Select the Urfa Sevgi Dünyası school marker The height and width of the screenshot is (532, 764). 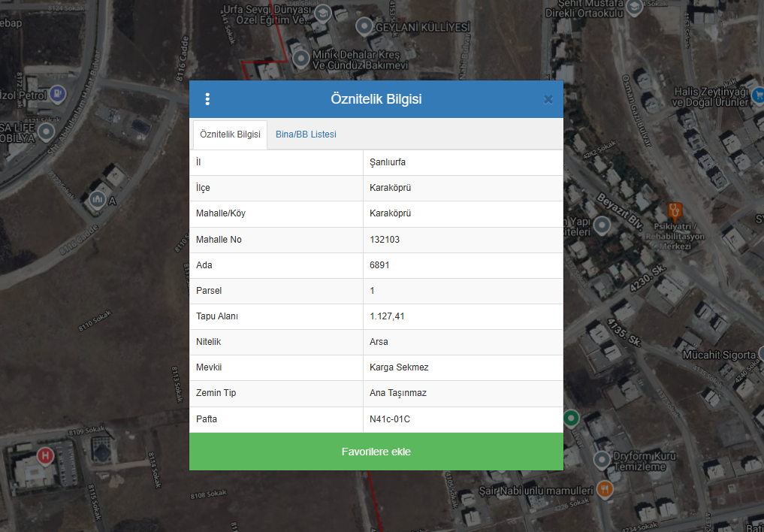point(322,13)
